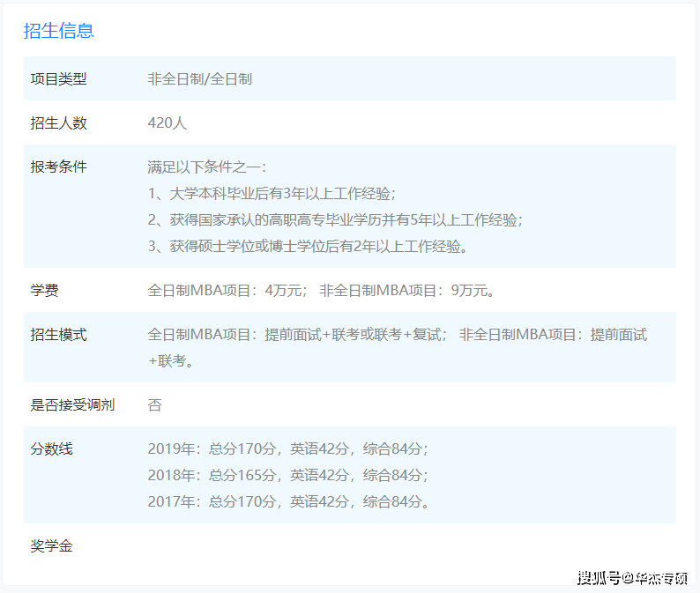
Task: Click the tuition text showing 4万元 and 9万元
Action: click(x=321, y=291)
